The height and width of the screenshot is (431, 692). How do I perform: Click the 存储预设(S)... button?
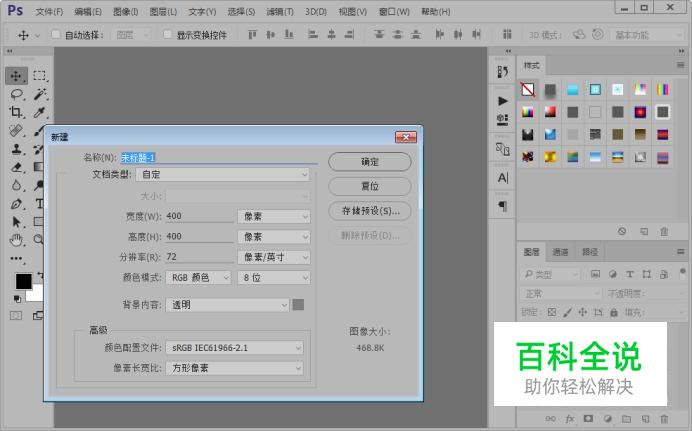tap(369, 211)
